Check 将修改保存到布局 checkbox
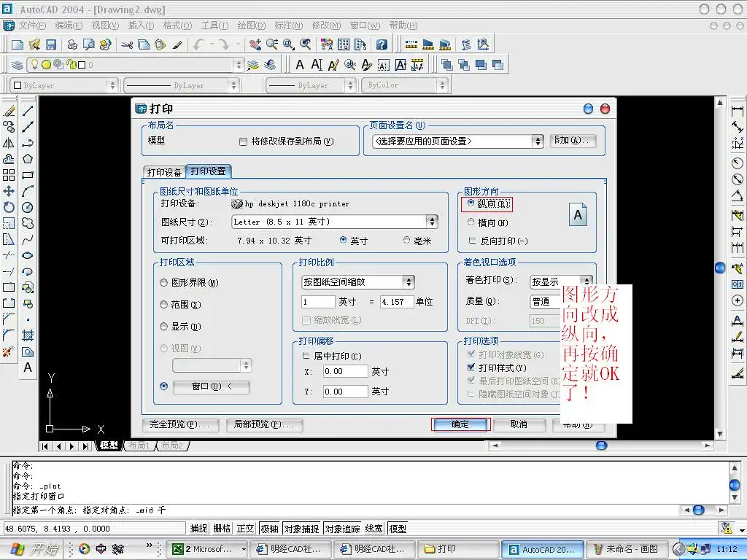The height and width of the screenshot is (560, 747). pyautogui.click(x=243, y=142)
